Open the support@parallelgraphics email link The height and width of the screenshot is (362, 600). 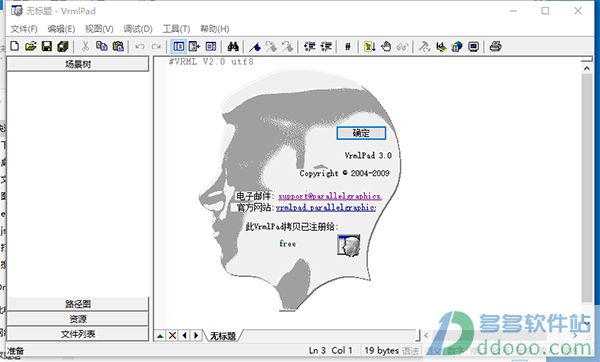click(329, 196)
